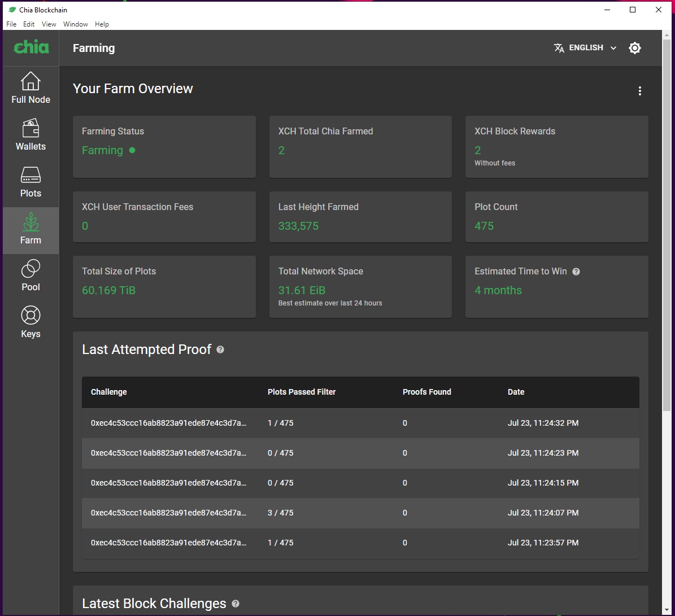Click XCH User Transaction Fees value 0

pos(85,226)
